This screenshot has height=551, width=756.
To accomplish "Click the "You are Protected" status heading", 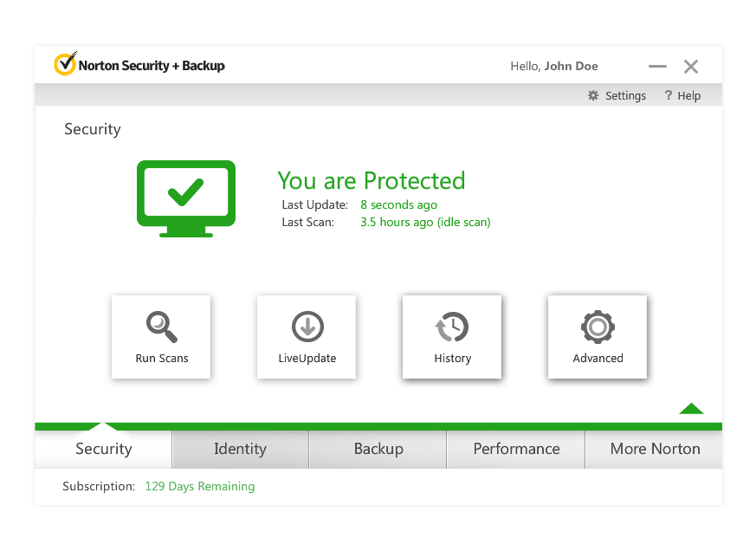I will [371, 180].
